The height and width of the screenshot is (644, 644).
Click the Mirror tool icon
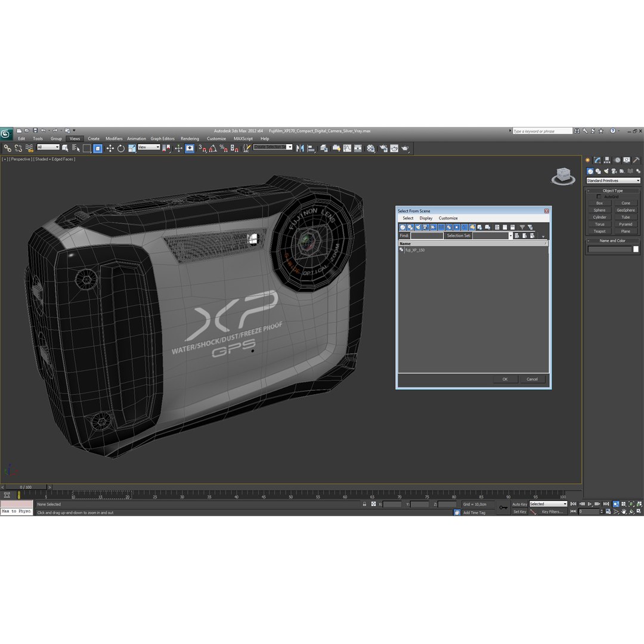pos(300,148)
